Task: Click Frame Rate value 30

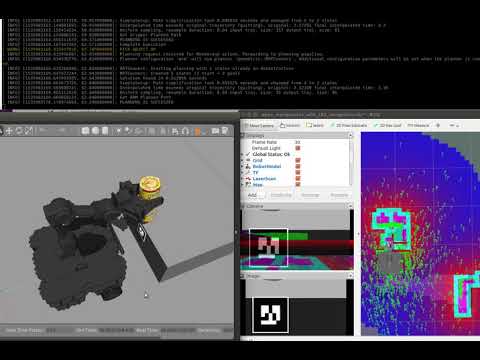Action: tap(297, 142)
